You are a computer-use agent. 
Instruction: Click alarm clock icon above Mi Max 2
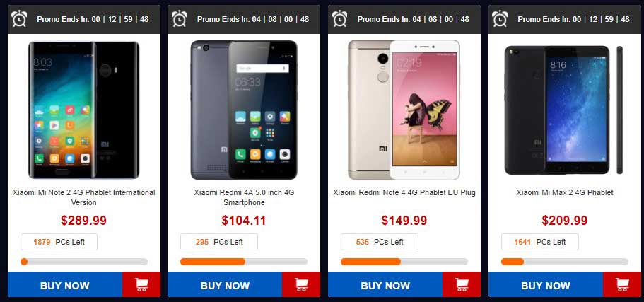pyautogui.click(x=500, y=19)
